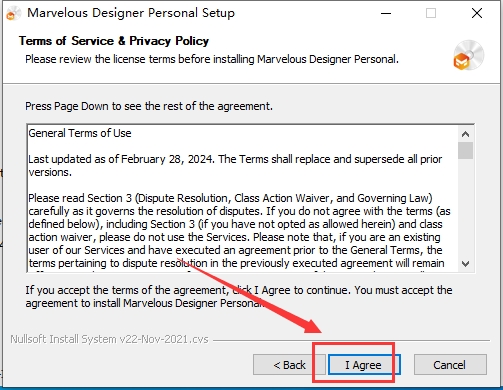Image resolution: width=503 pixels, height=390 pixels.
Task: Click the grayed-out maximize window button
Action: 431,14
